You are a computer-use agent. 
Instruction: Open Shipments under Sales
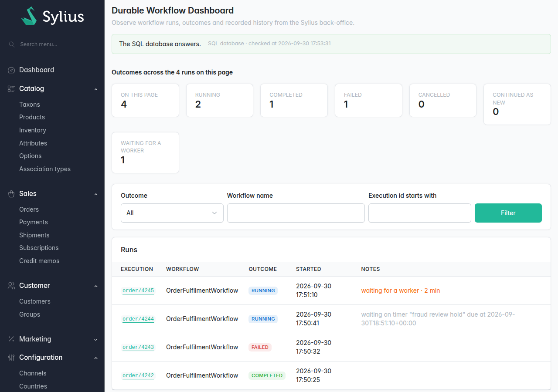[x=34, y=235]
